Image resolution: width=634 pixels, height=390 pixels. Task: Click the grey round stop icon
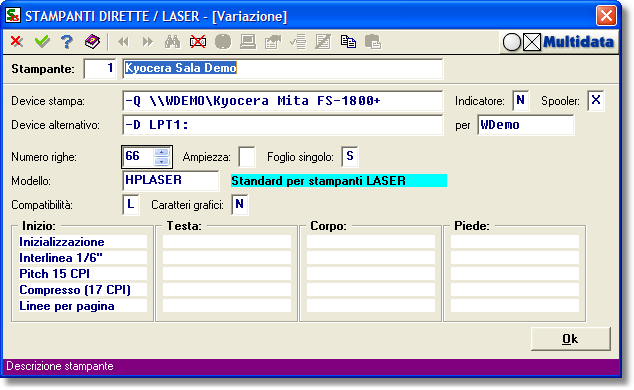click(223, 42)
